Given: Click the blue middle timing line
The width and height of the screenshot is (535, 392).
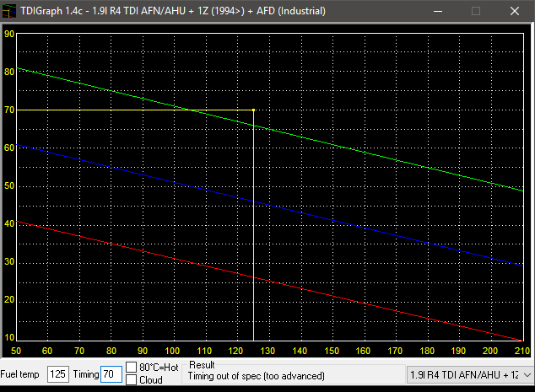Looking at the screenshot, I should coord(380,224).
